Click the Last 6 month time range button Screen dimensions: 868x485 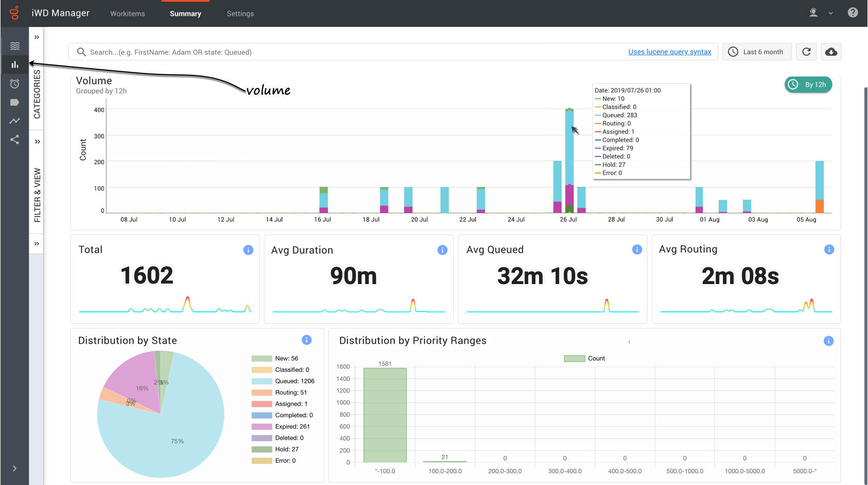(756, 52)
